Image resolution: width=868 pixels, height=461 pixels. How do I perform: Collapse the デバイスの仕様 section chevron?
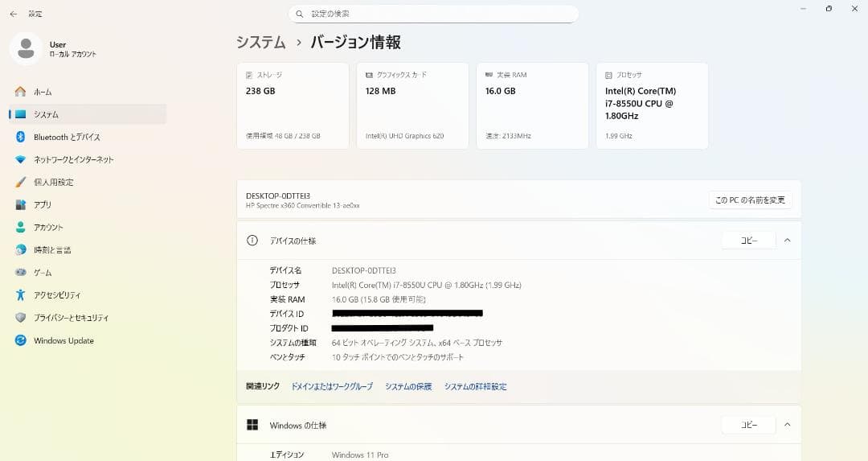click(787, 241)
